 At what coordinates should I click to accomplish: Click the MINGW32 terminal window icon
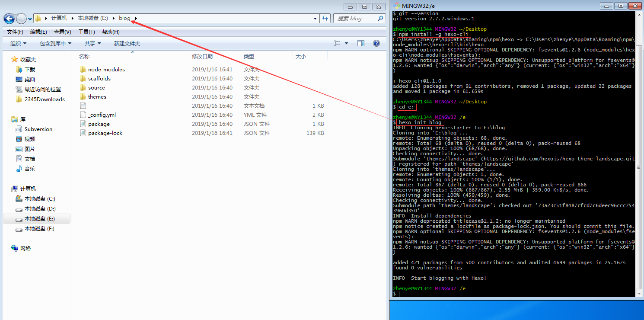[x=397, y=6]
